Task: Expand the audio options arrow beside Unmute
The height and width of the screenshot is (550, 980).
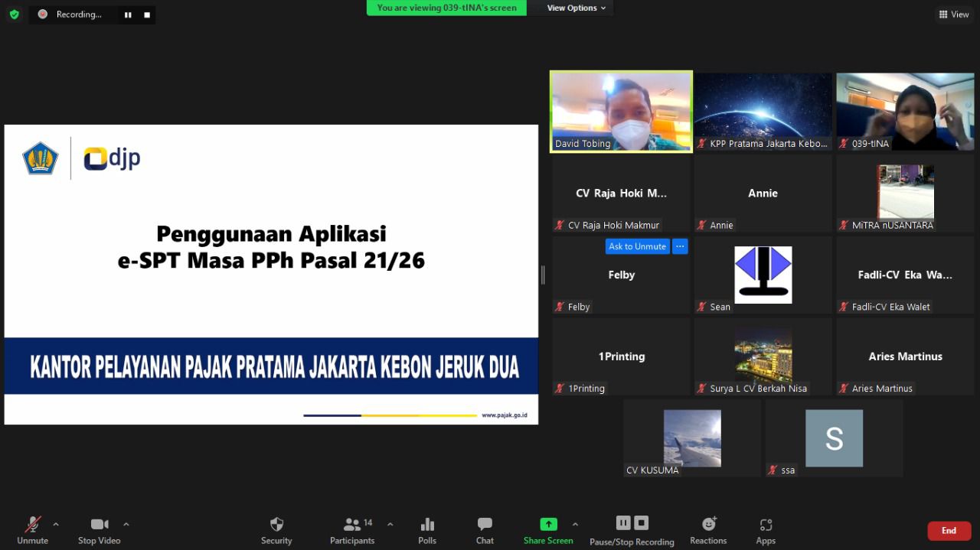Action: [56, 524]
